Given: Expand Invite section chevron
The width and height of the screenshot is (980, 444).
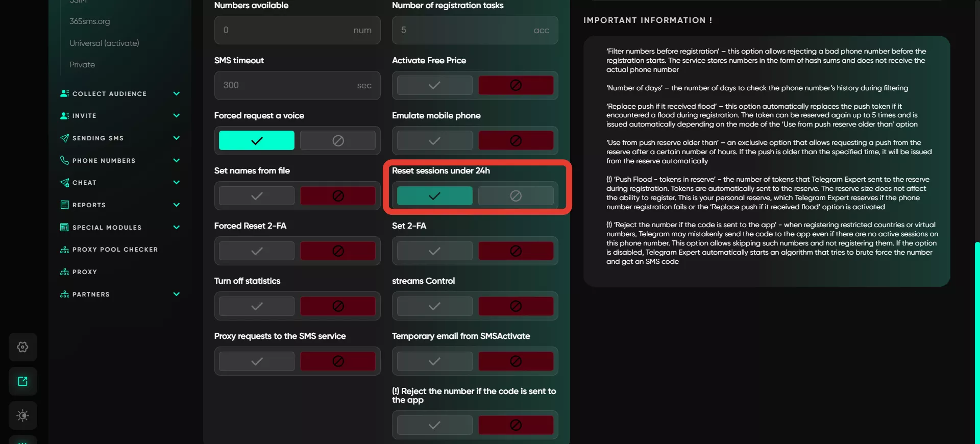Looking at the screenshot, I should pyautogui.click(x=177, y=116).
